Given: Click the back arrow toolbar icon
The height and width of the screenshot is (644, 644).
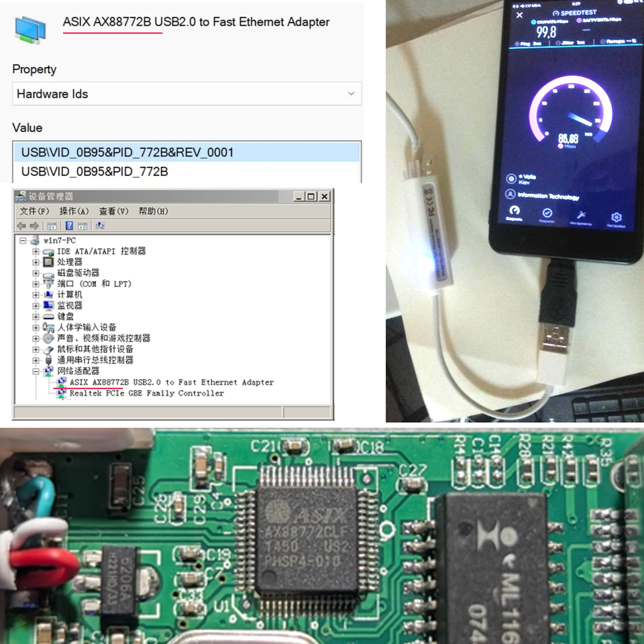Looking at the screenshot, I should coord(21,225).
